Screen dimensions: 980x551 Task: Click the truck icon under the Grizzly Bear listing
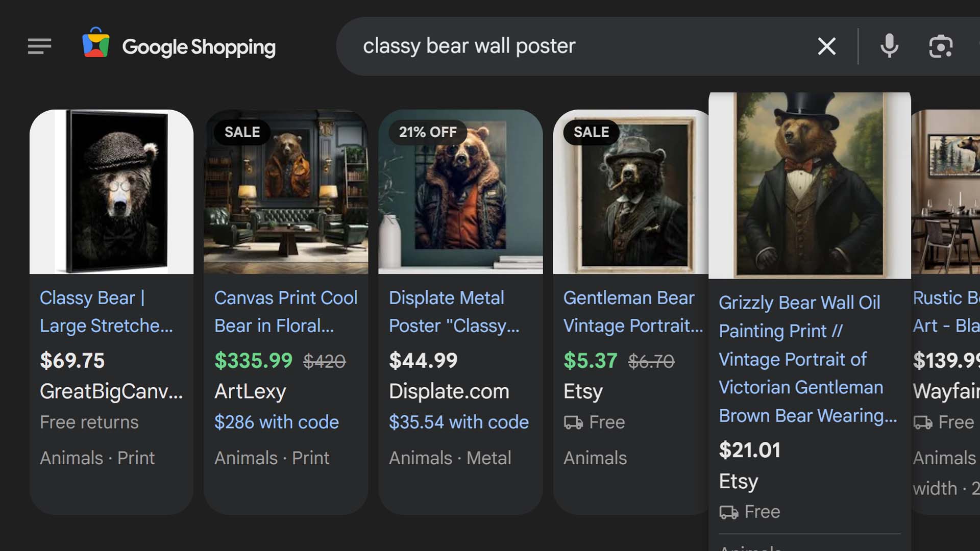click(x=728, y=512)
